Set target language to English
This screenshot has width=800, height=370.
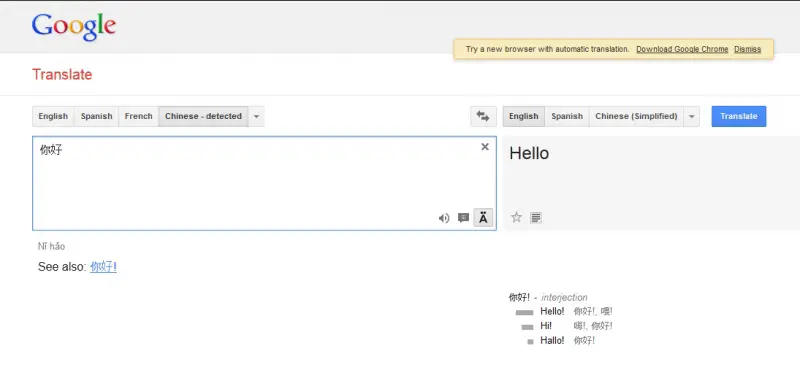click(523, 116)
